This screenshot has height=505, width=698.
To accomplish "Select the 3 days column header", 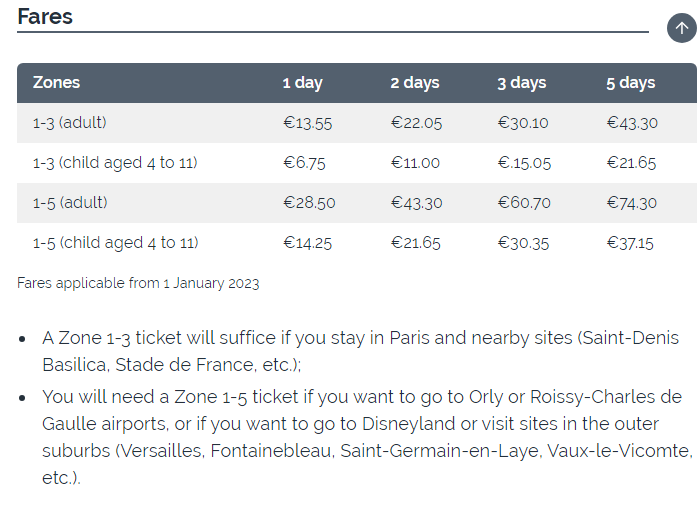I will pyautogui.click(x=522, y=83).
